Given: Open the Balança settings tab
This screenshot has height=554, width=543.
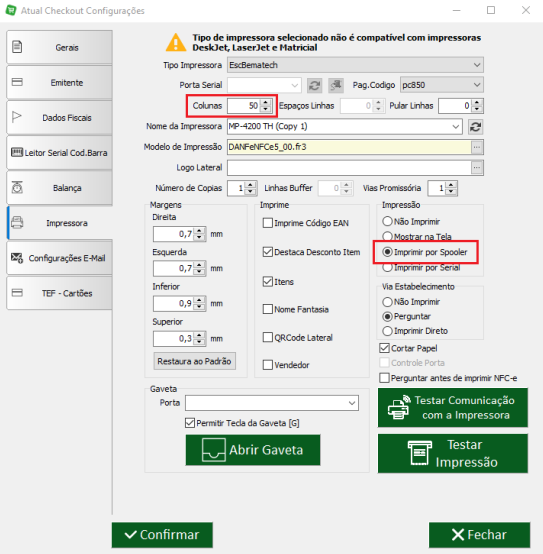Looking at the screenshot, I should click(x=59, y=188).
